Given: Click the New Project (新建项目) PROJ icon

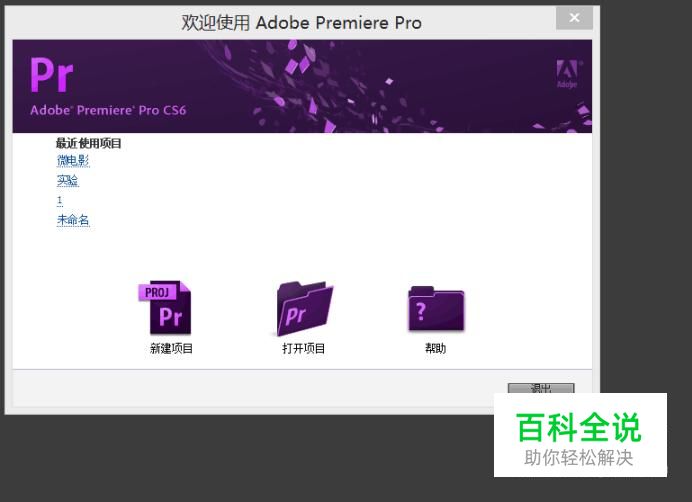Looking at the screenshot, I should (x=165, y=308).
